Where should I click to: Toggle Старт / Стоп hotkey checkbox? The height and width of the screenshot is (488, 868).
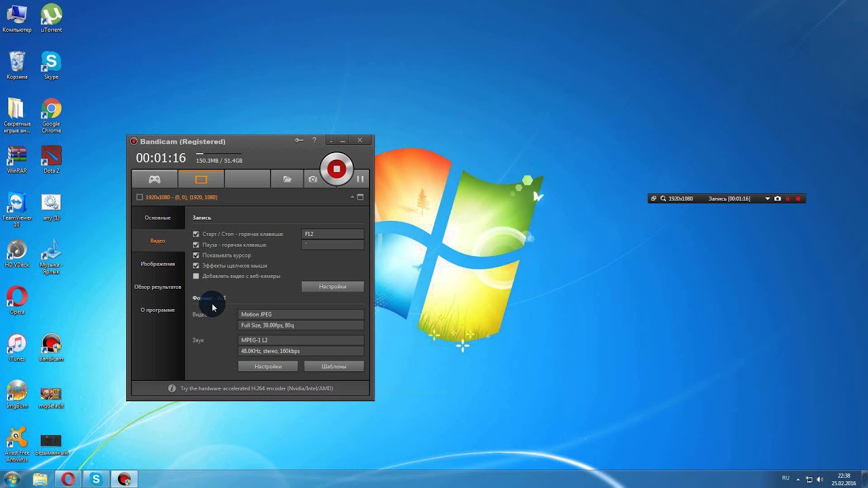coord(196,234)
